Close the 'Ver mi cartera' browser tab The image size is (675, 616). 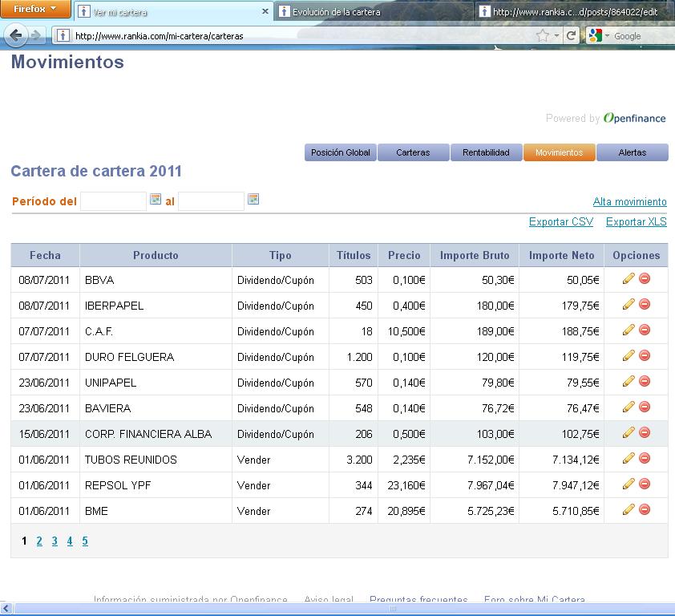click(x=265, y=12)
